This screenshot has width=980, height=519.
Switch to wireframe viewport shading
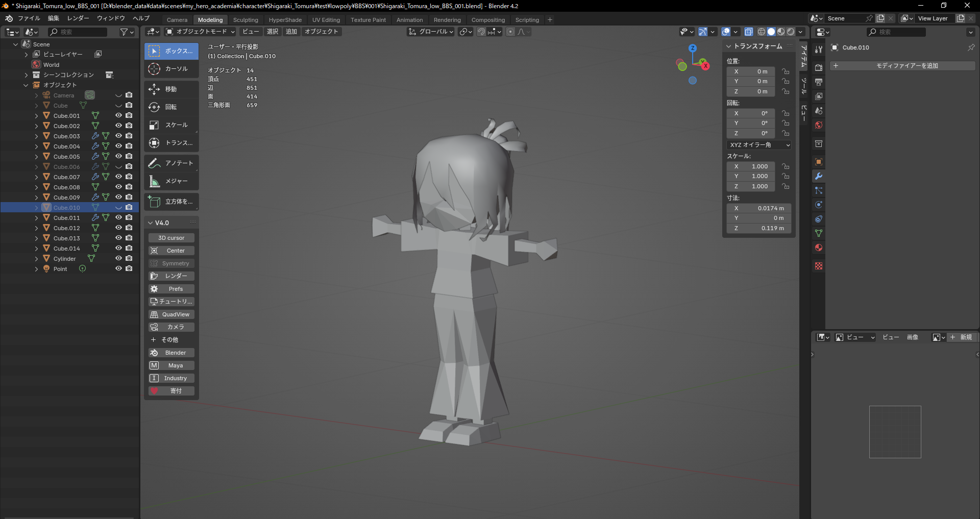(x=762, y=32)
